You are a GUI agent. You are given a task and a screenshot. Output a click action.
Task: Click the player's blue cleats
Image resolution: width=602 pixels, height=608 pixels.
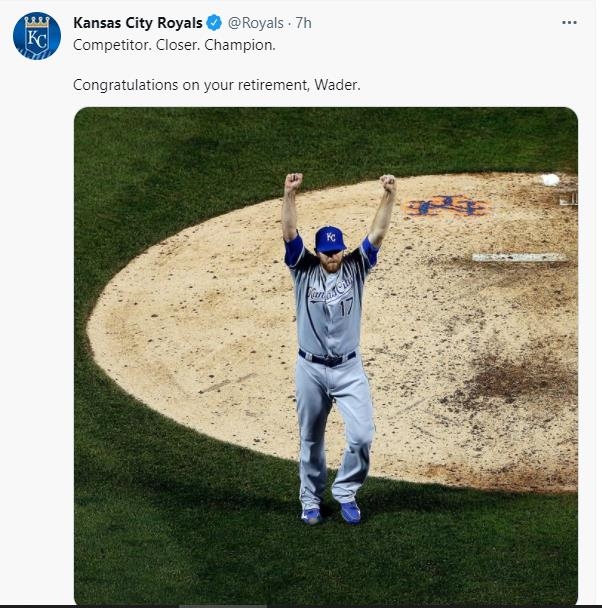(330, 514)
